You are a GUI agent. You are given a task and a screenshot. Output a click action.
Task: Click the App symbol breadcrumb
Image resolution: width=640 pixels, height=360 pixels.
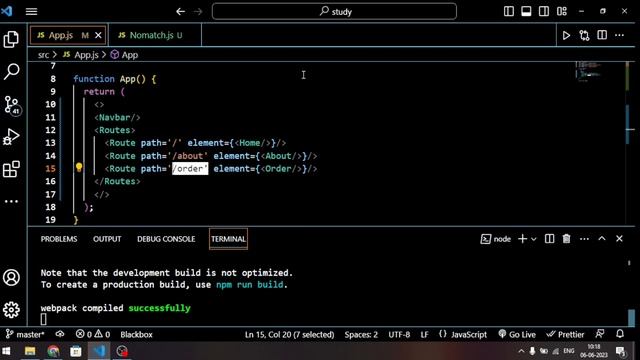click(124, 55)
